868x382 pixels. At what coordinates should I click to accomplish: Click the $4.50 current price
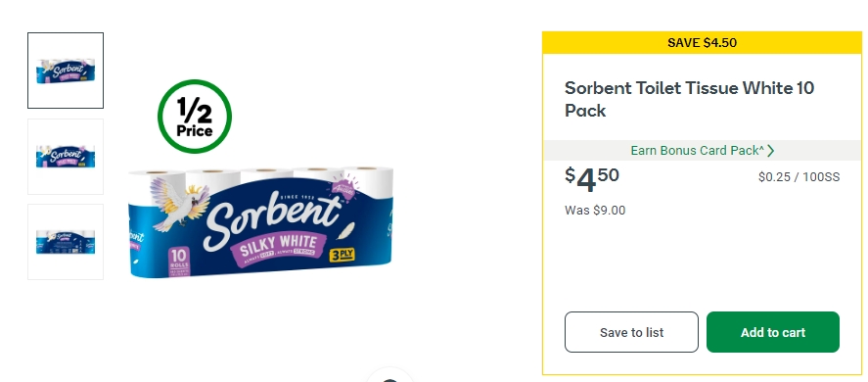tap(592, 178)
